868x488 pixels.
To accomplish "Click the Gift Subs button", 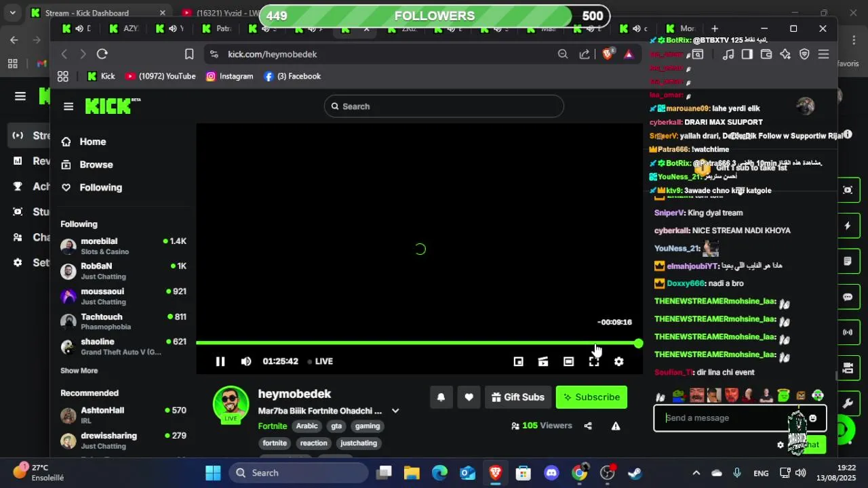I will tap(518, 397).
